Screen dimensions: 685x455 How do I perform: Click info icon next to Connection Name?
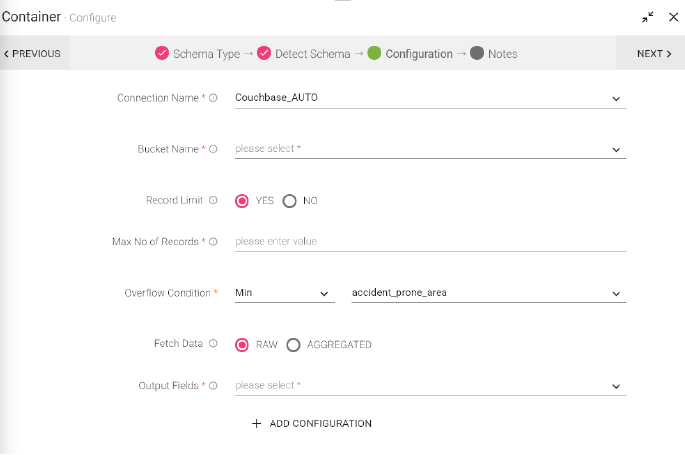[x=213, y=98]
